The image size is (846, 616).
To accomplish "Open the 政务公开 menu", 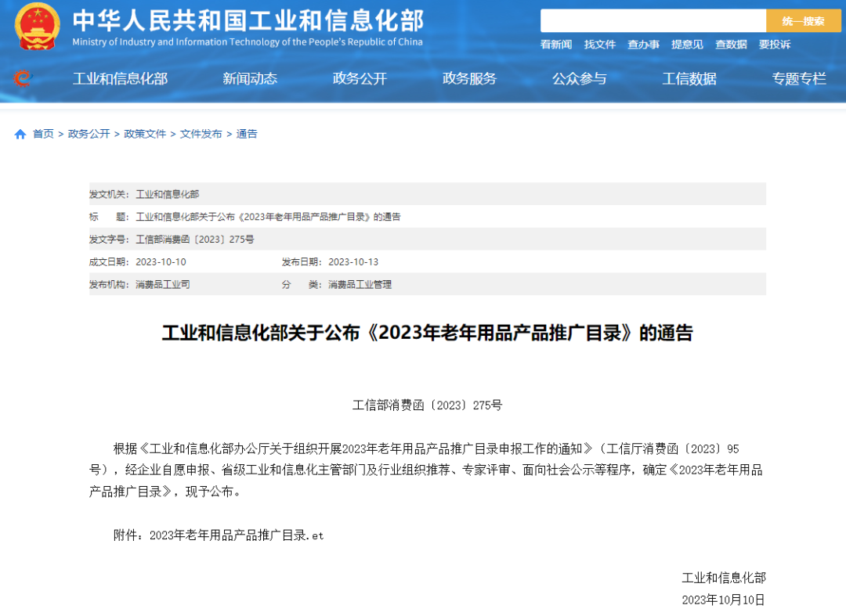I will [x=360, y=78].
